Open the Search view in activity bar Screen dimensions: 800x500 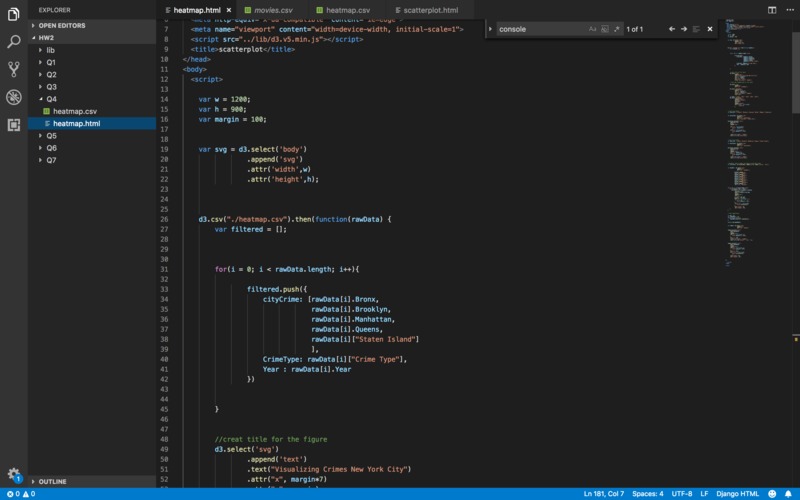click(x=14, y=41)
